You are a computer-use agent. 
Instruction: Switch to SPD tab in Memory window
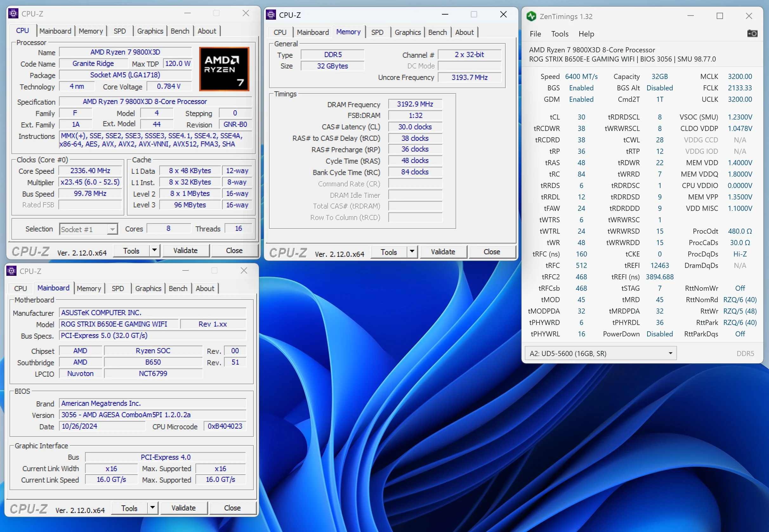[x=377, y=32]
